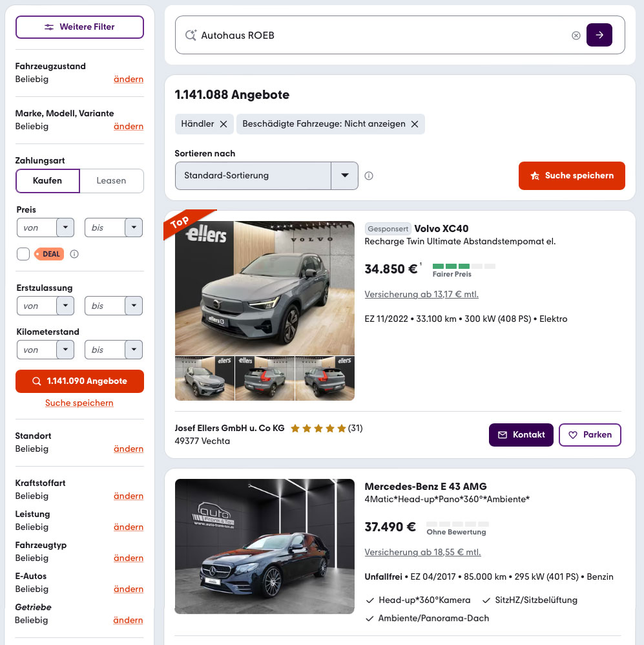644x645 pixels.
Task: Click the Fairer Preis rating bar
Action: tap(464, 266)
